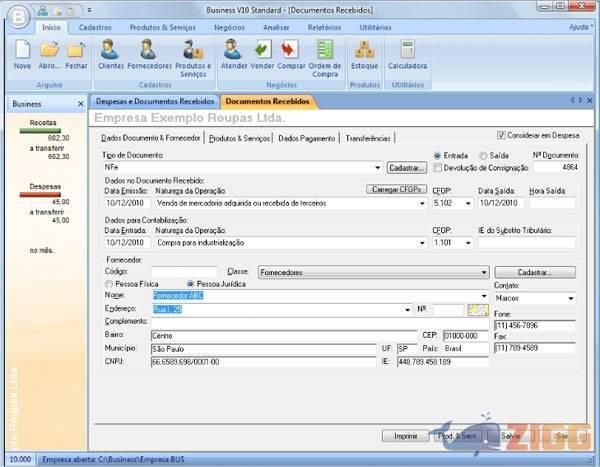
Task: Select Pessoa Física radio button
Action: pos(109,284)
